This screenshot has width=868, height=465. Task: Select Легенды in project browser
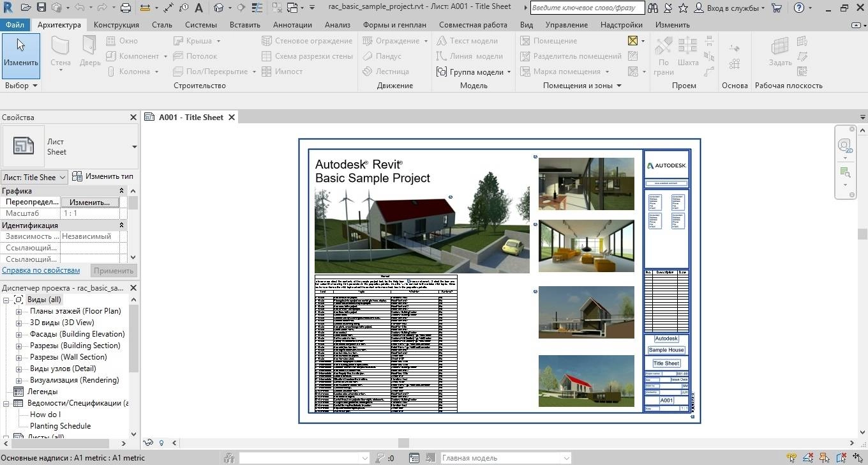(42, 392)
